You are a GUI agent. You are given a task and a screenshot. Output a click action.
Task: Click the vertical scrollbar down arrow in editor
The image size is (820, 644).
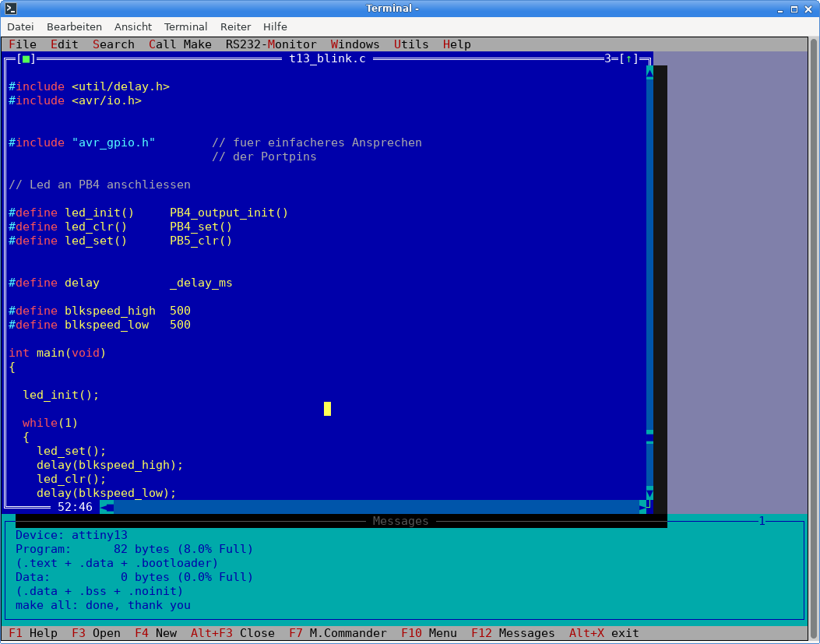tap(649, 494)
